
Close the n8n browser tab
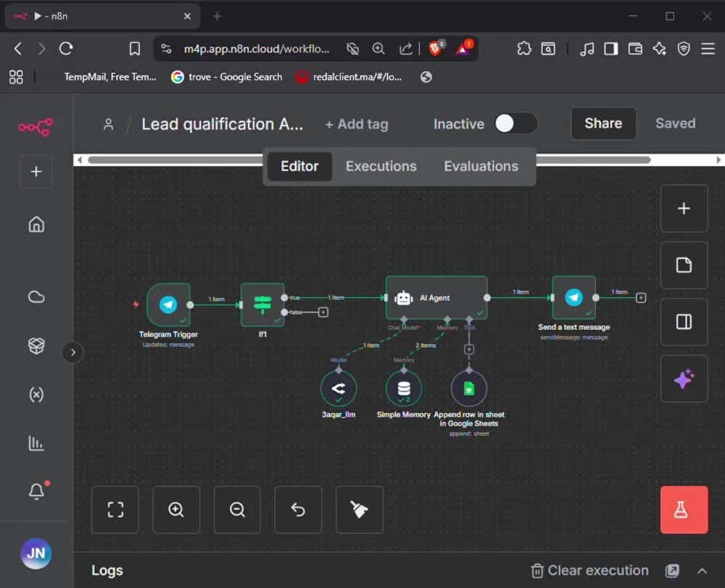click(187, 17)
